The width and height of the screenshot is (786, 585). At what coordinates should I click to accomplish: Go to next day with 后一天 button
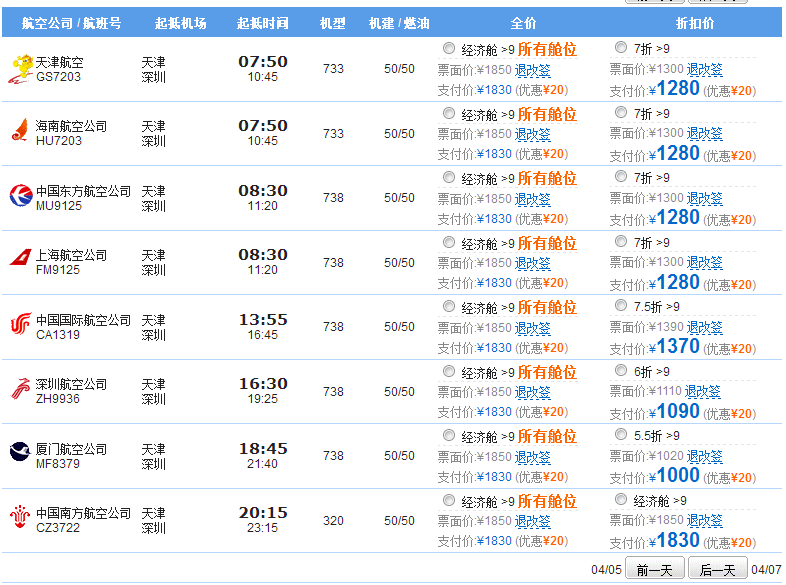click(x=718, y=569)
